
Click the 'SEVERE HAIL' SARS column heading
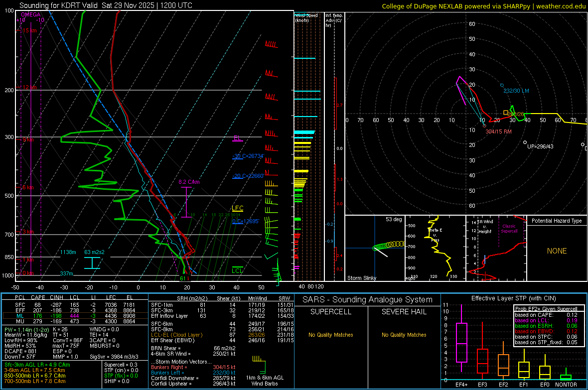(404, 312)
